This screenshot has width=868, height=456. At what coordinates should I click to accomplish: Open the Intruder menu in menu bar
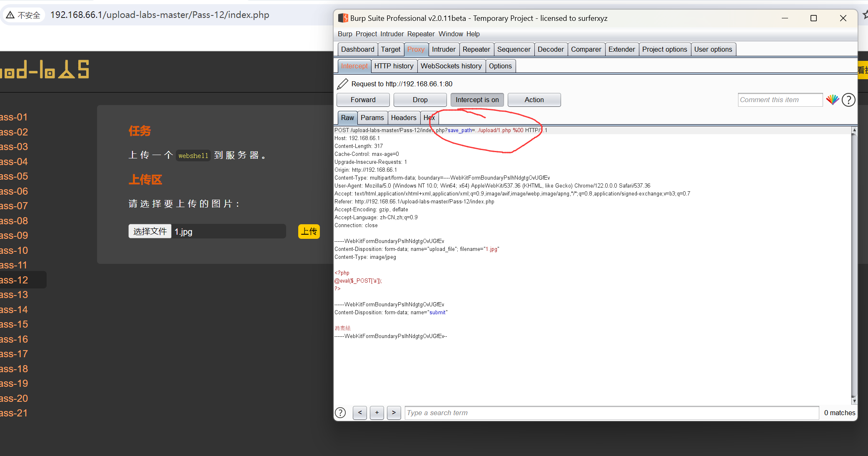tap(392, 34)
